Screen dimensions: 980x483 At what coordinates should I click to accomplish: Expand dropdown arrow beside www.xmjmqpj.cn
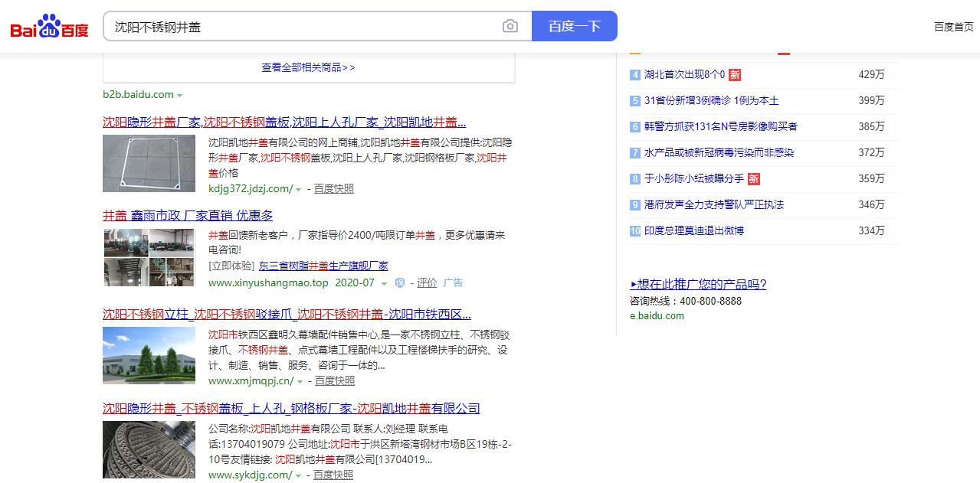(x=300, y=381)
